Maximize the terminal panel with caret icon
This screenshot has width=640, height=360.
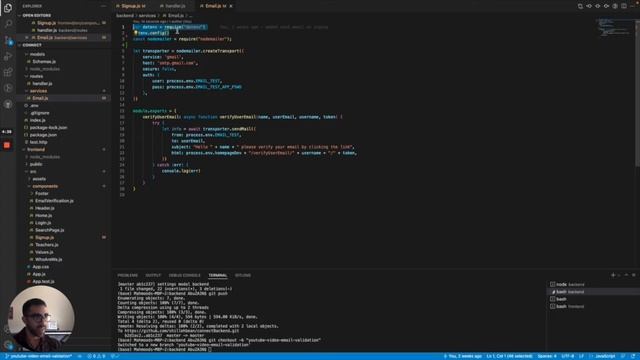click(626, 275)
